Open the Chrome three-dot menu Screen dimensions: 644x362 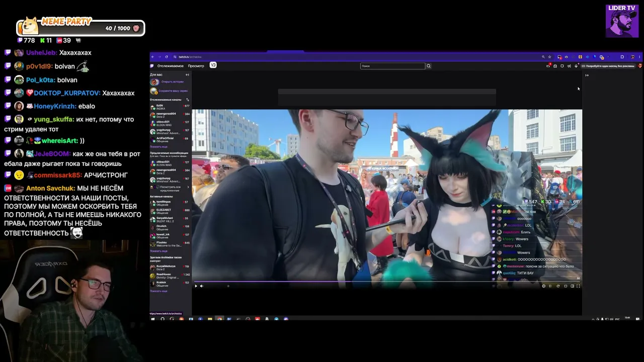[x=639, y=57]
